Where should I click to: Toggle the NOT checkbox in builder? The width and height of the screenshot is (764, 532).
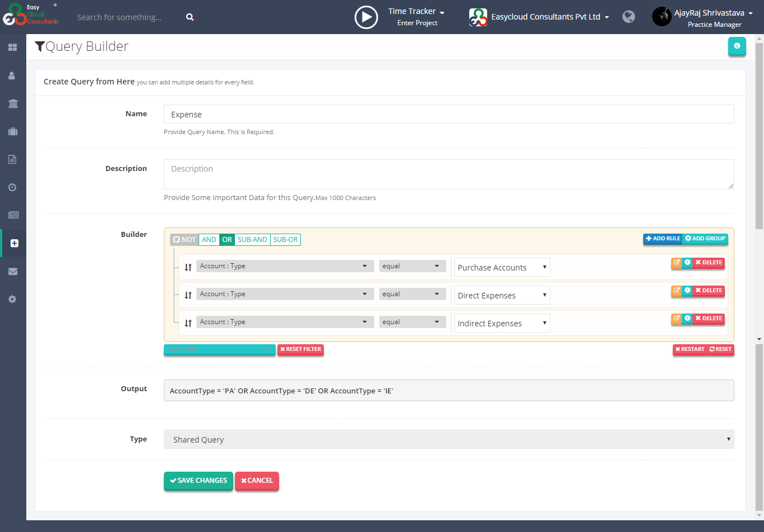tap(185, 240)
